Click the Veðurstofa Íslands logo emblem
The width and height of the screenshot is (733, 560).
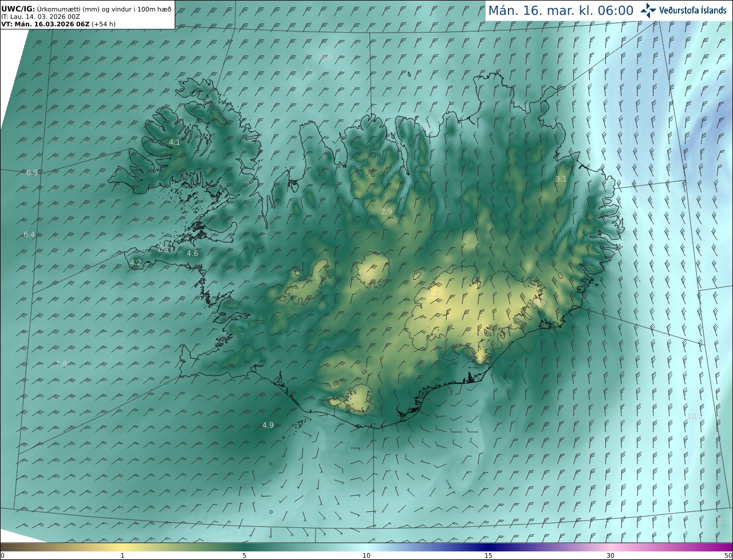click(x=648, y=10)
